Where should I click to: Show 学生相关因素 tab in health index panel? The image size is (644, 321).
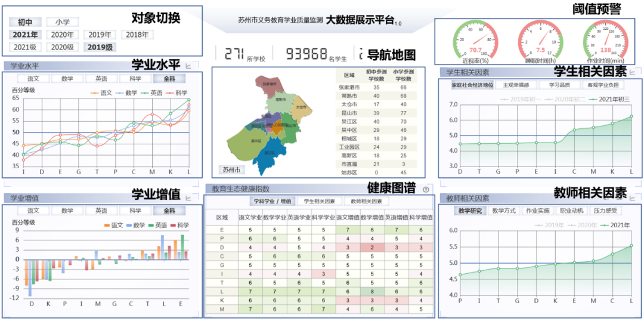(319, 202)
